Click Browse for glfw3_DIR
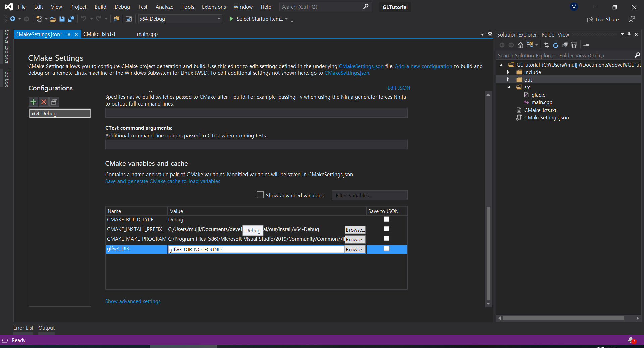 pos(355,249)
